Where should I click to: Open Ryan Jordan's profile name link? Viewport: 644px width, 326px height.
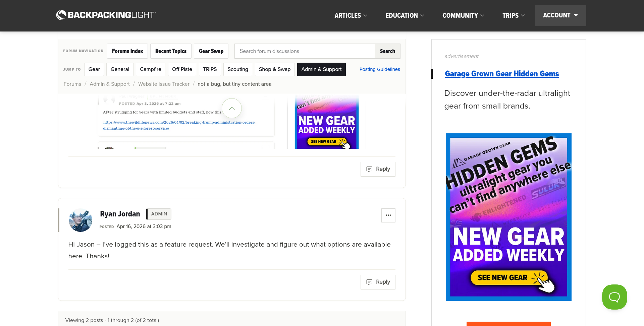tap(120, 214)
